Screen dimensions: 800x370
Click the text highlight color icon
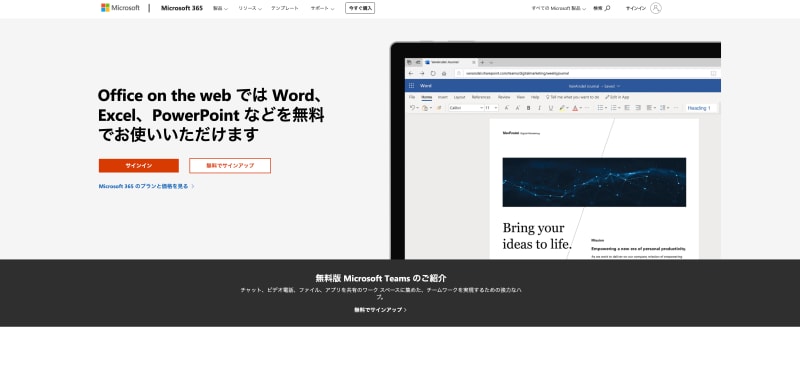[x=562, y=108]
